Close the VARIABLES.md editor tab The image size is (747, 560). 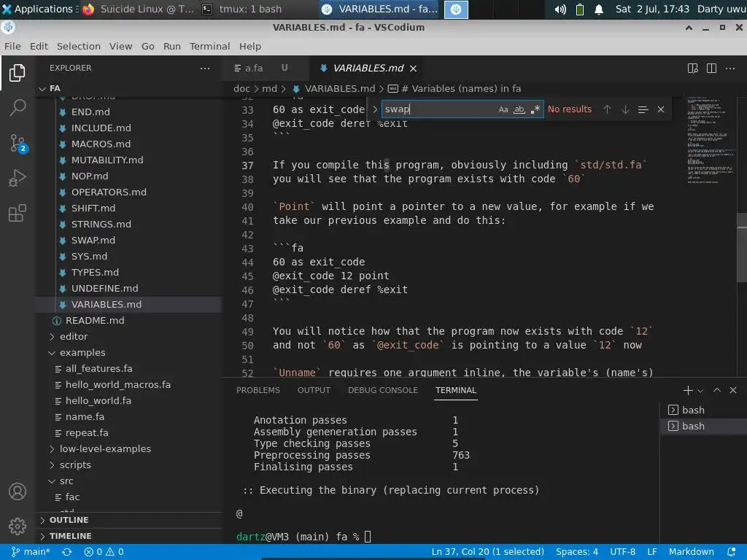[414, 69]
